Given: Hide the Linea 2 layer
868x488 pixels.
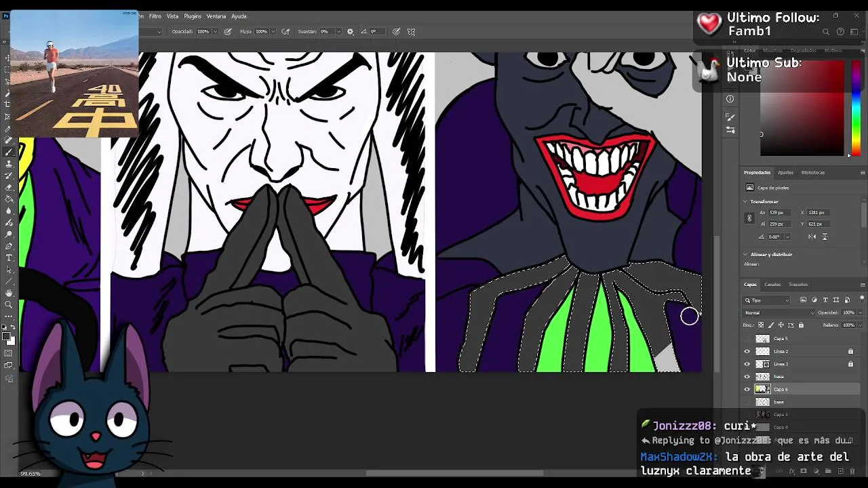Looking at the screenshot, I should pyautogui.click(x=747, y=351).
